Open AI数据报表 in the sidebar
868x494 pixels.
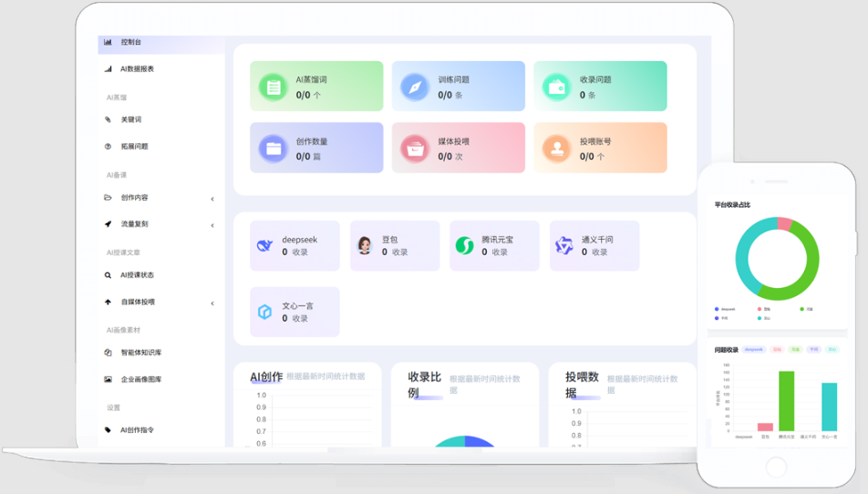(x=137, y=69)
